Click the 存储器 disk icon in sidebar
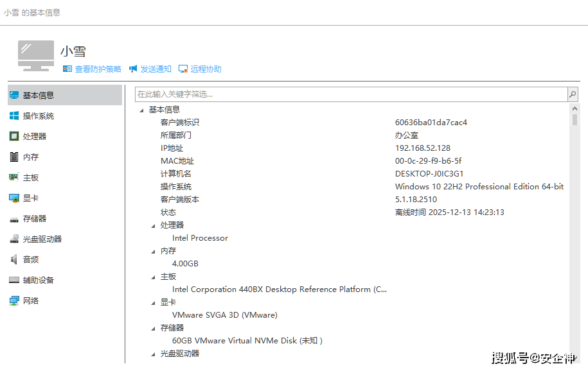The image size is (588, 371). (14, 219)
